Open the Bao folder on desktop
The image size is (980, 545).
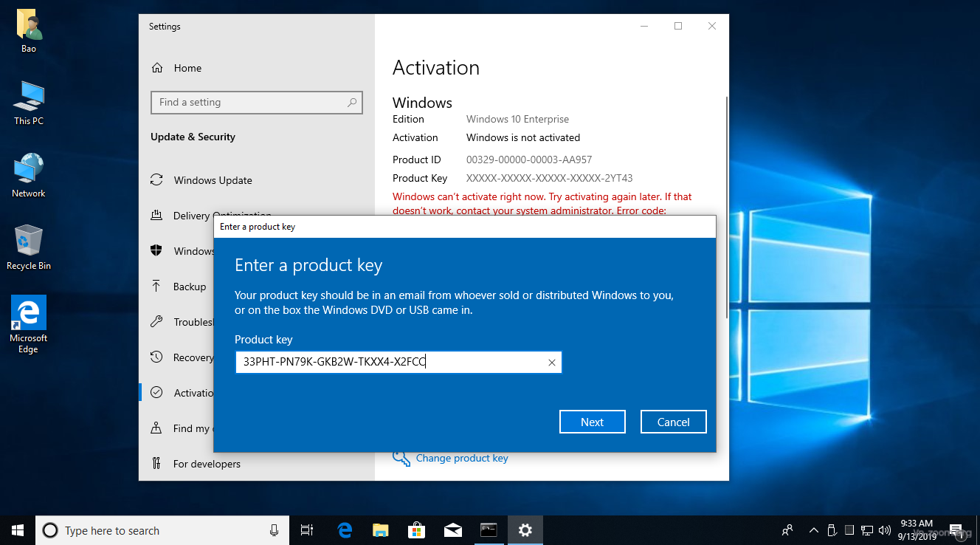click(x=29, y=31)
